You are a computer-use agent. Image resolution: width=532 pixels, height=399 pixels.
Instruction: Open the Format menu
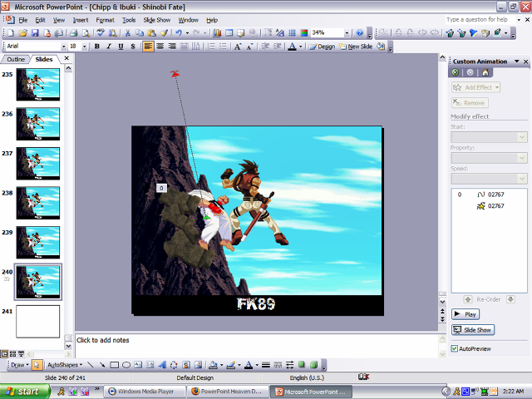click(106, 20)
